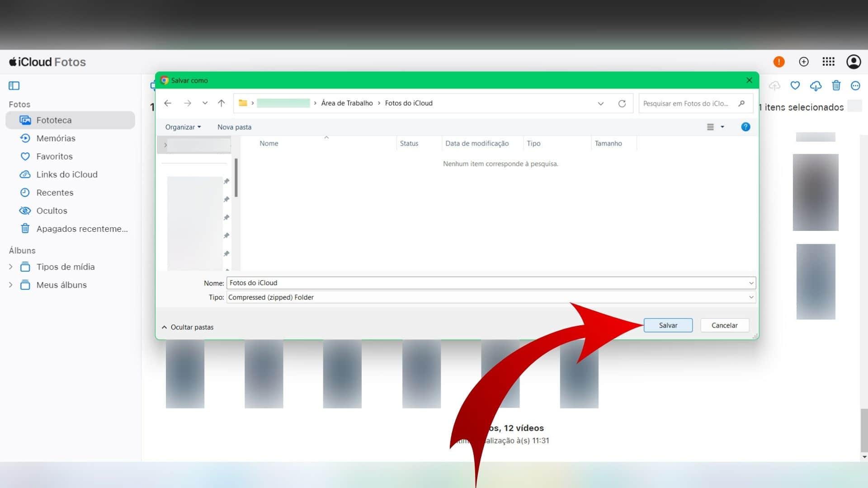Open the account profile icon

(x=854, y=62)
